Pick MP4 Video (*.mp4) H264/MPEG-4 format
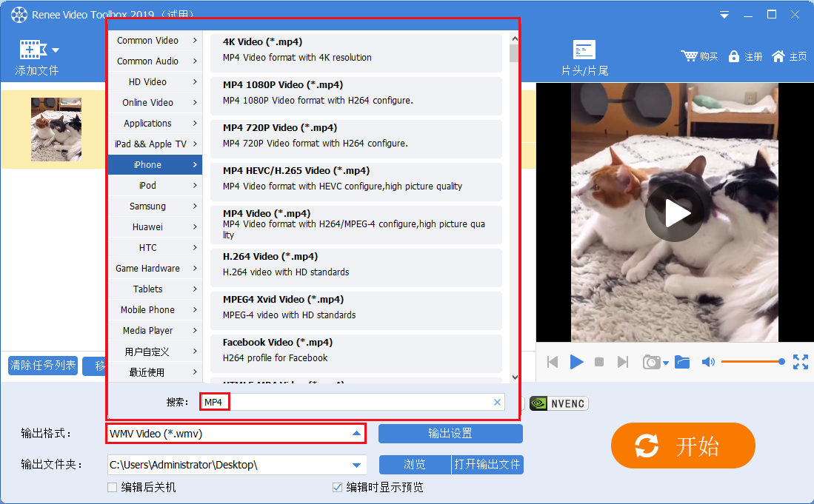Screen dimensions: 814x504 pyautogui.click(x=356, y=226)
